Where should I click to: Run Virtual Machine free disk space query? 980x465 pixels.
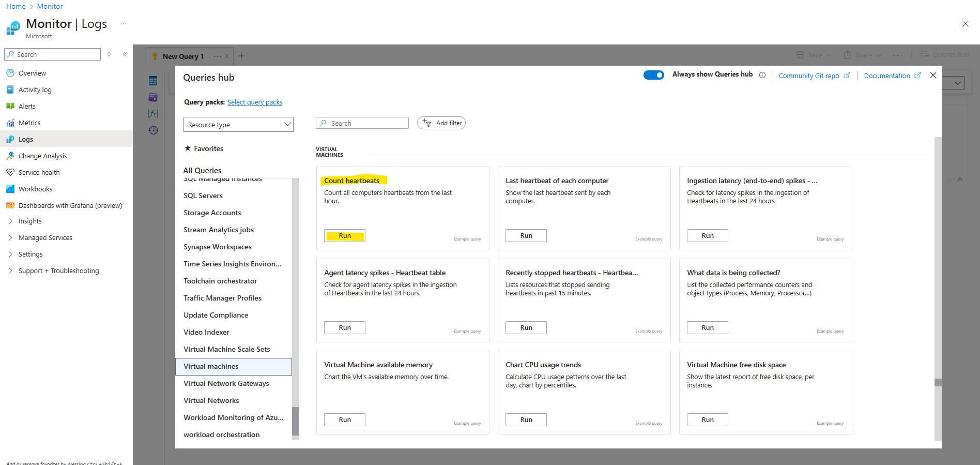pos(708,419)
